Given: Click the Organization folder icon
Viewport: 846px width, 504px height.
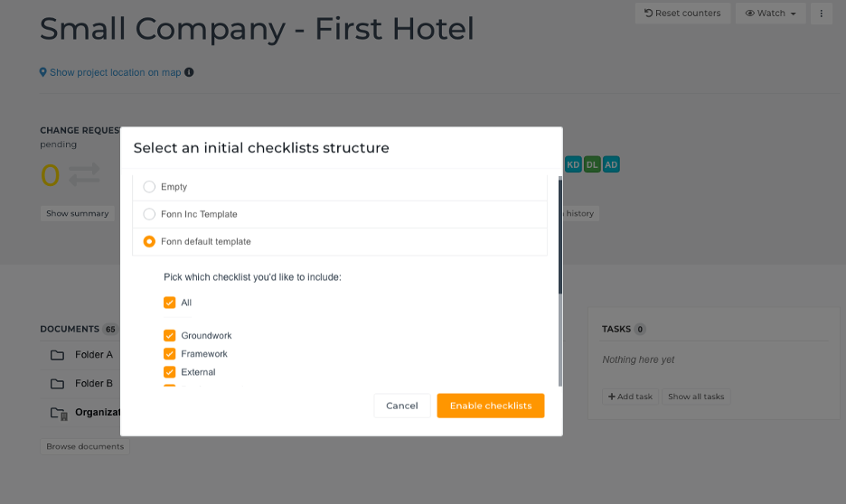Looking at the screenshot, I should tap(59, 413).
